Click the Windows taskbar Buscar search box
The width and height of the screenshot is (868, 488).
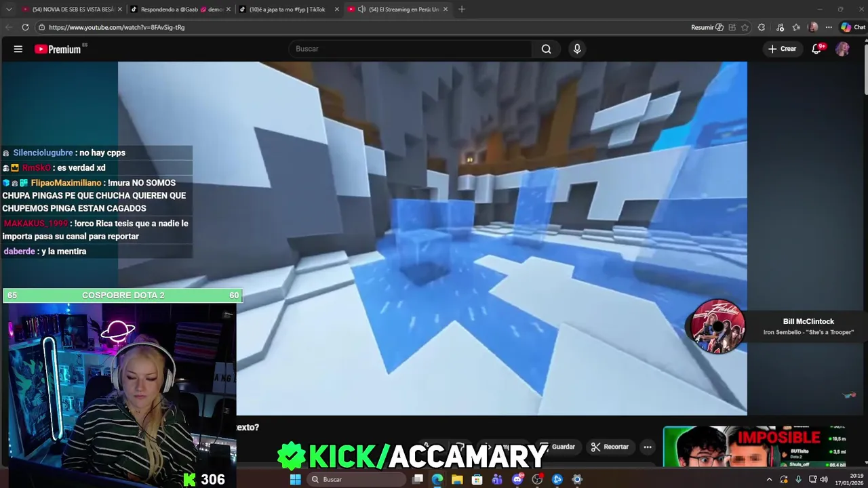pyautogui.click(x=356, y=479)
